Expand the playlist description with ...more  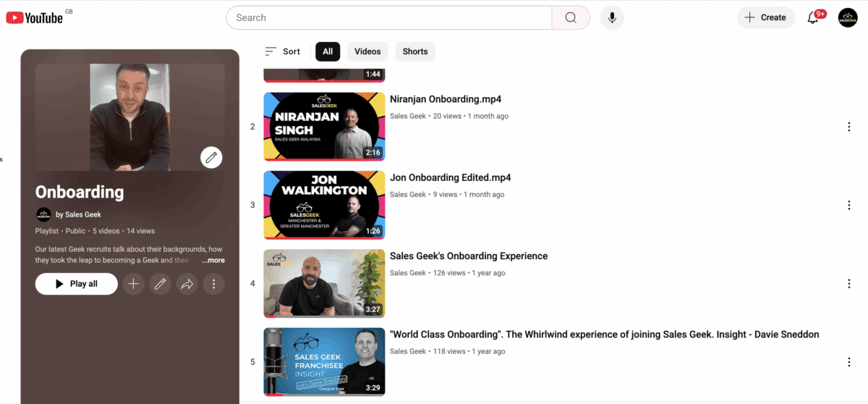(x=213, y=260)
